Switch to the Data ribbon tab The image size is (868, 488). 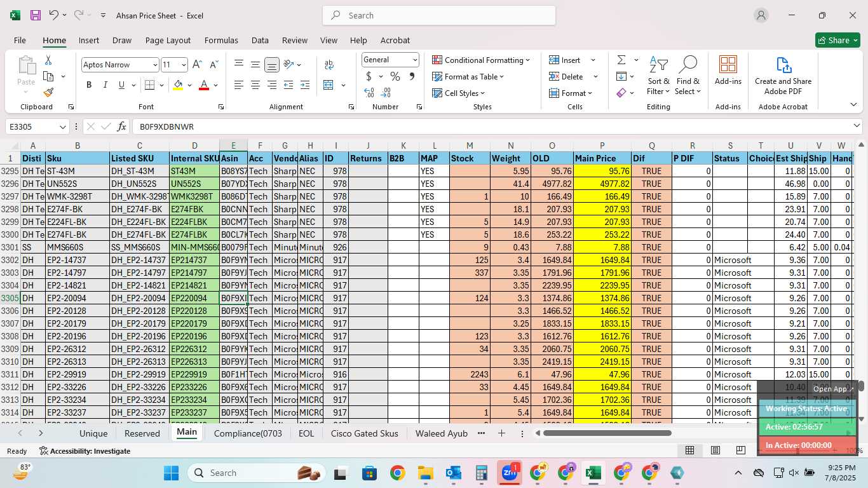[x=260, y=40]
